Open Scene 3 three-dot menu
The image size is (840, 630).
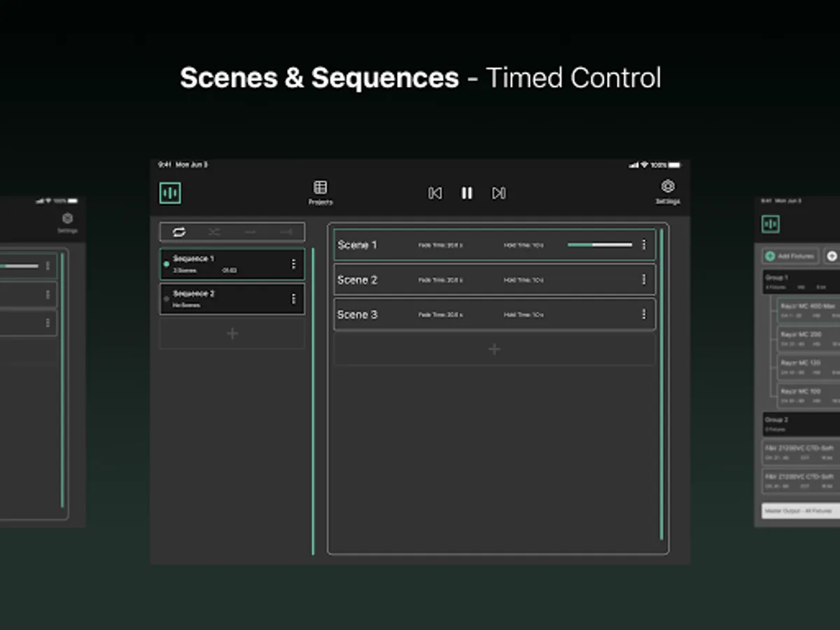[x=644, y=314]
